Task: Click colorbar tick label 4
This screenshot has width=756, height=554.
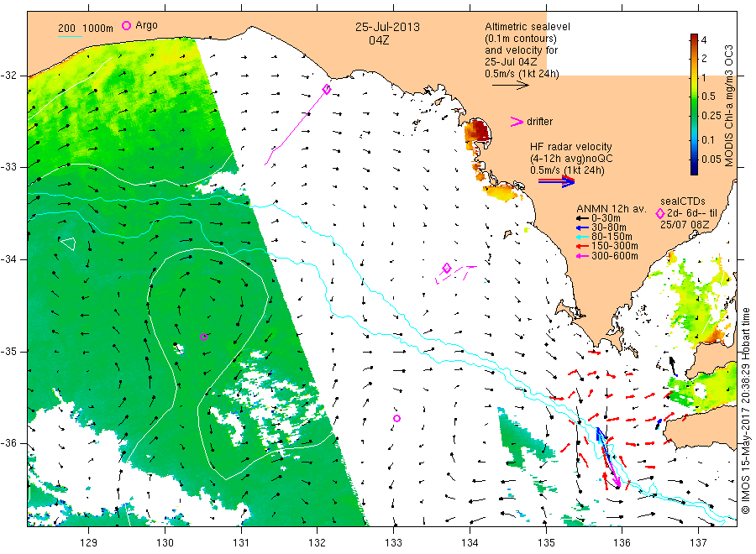Action: (704, 40)
